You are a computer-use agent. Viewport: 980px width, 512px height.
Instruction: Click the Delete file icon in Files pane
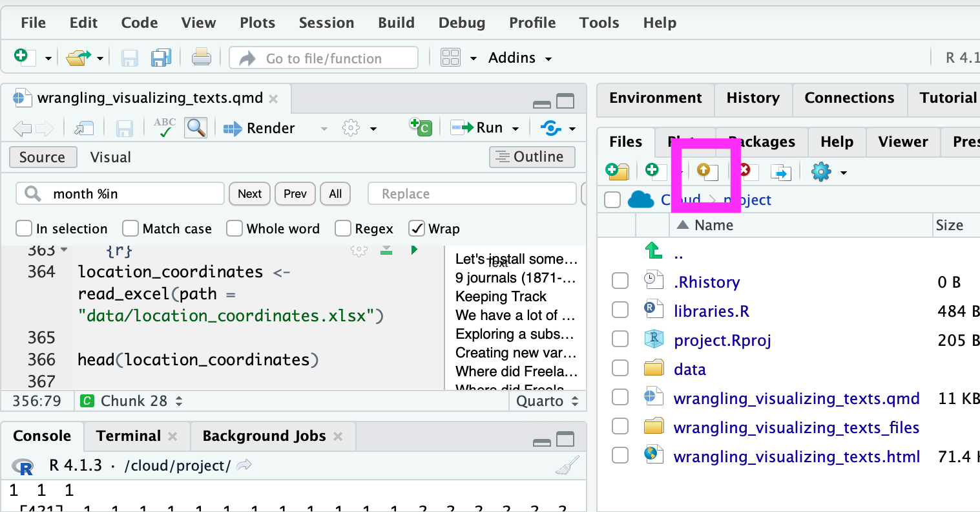point(746,171)
